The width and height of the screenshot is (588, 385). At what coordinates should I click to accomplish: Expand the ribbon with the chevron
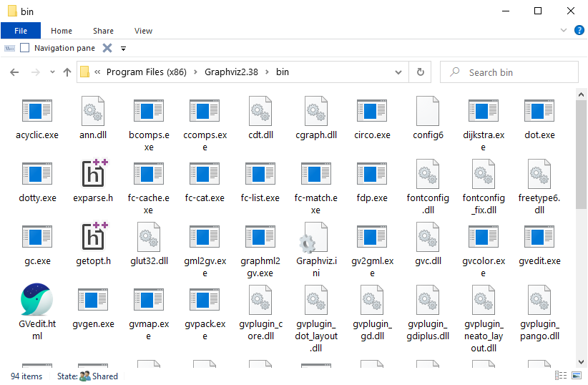[x=563, y=30]
